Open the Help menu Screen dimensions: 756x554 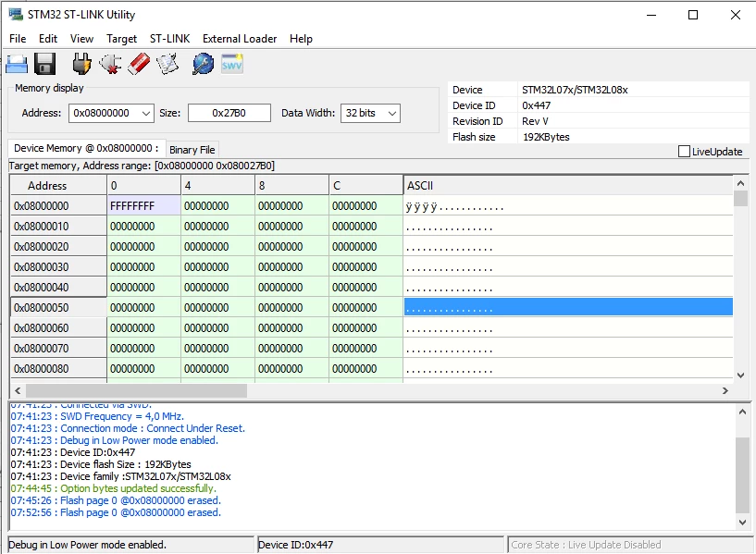pos(301,39)
